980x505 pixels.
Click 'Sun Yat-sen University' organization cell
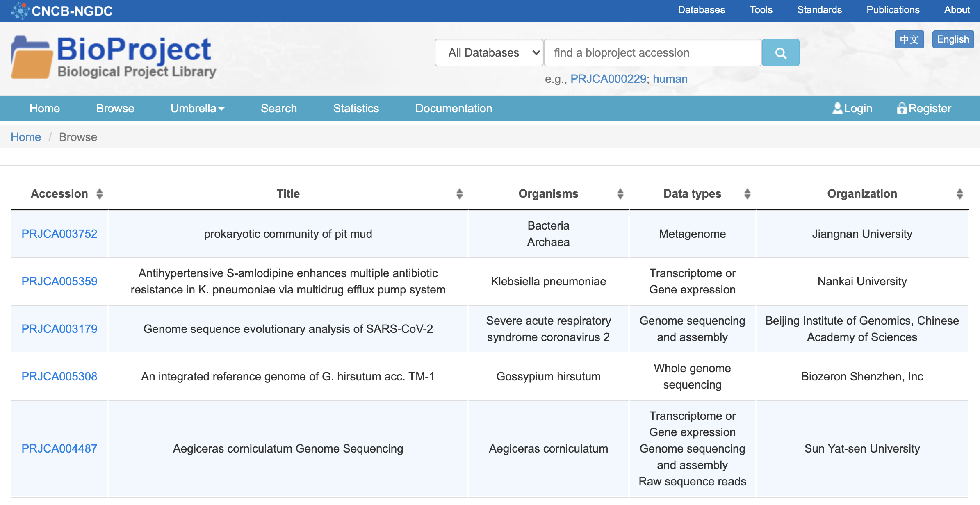862,448
